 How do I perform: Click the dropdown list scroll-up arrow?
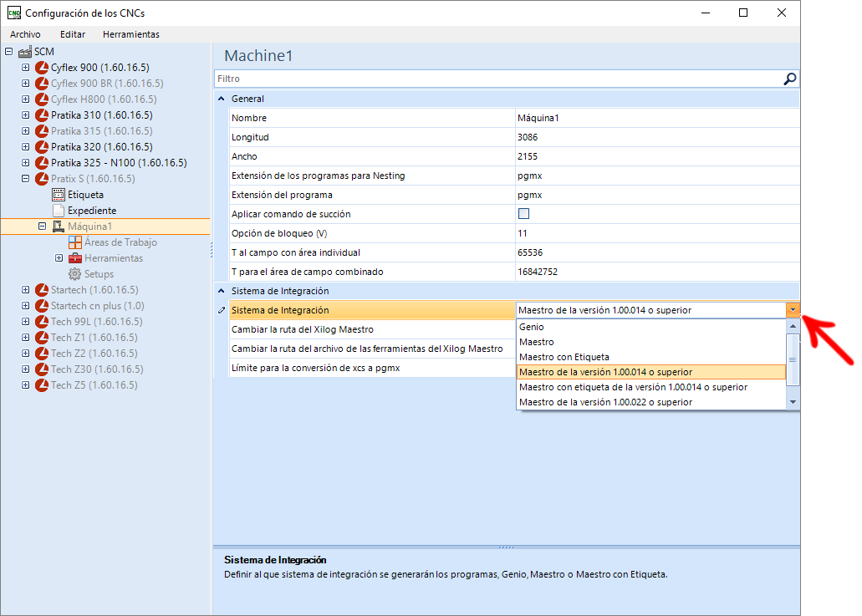(793, 327)
